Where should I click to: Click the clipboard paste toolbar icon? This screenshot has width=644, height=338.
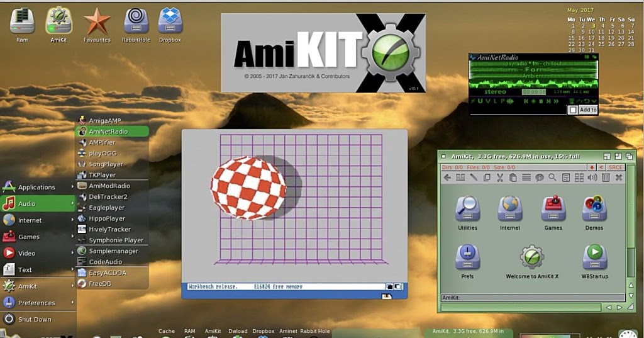tap(513, 177)
